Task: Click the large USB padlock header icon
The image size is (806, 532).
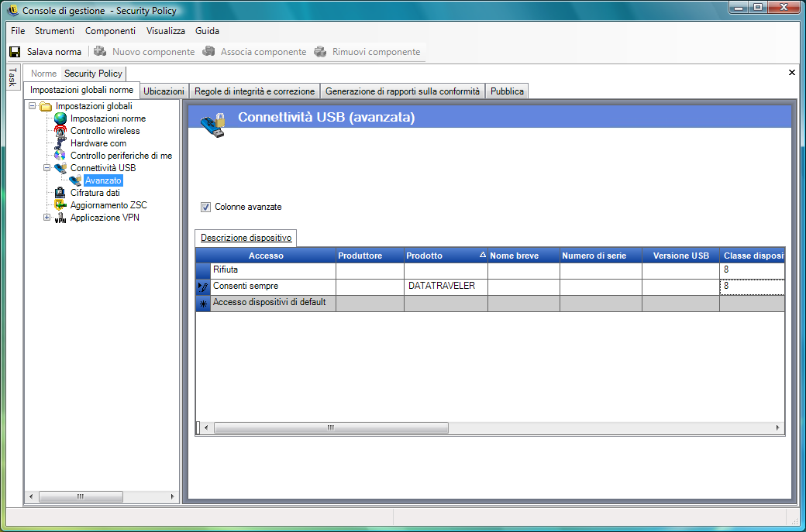Action: (213, 125)
